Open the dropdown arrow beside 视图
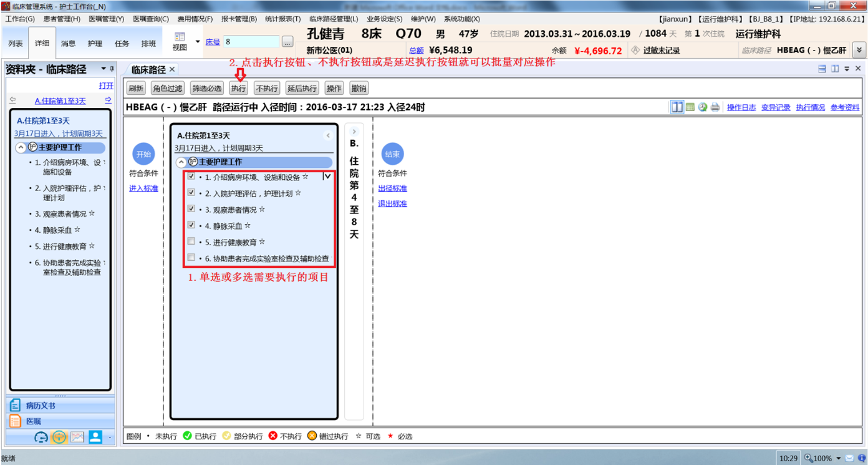 (x=198, y=42)
